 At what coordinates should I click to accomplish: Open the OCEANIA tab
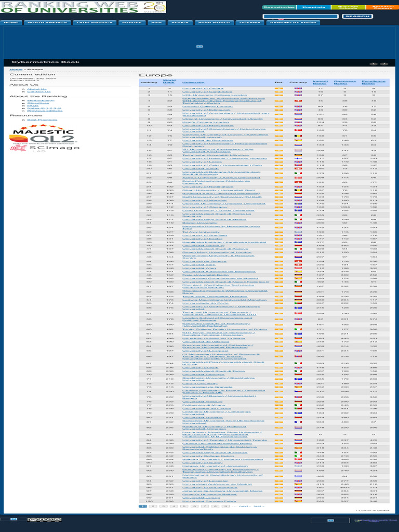coord(250,22)
